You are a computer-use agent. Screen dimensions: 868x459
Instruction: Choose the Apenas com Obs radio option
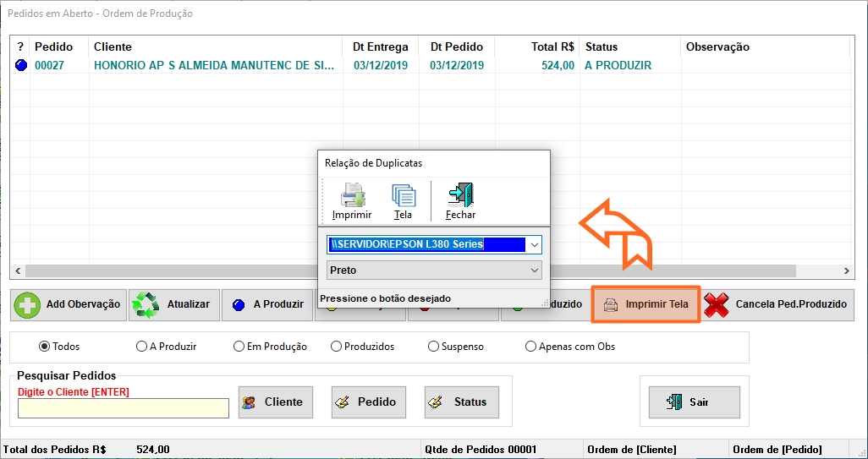tap(531, 347)
